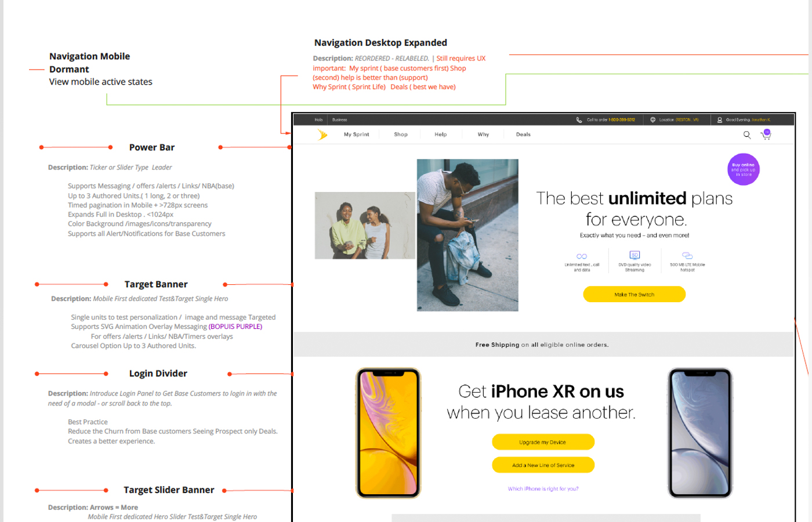This screenshot has width=812, height=522.
Task: Open the shopping cart icon
Action: tap(766, 135)
